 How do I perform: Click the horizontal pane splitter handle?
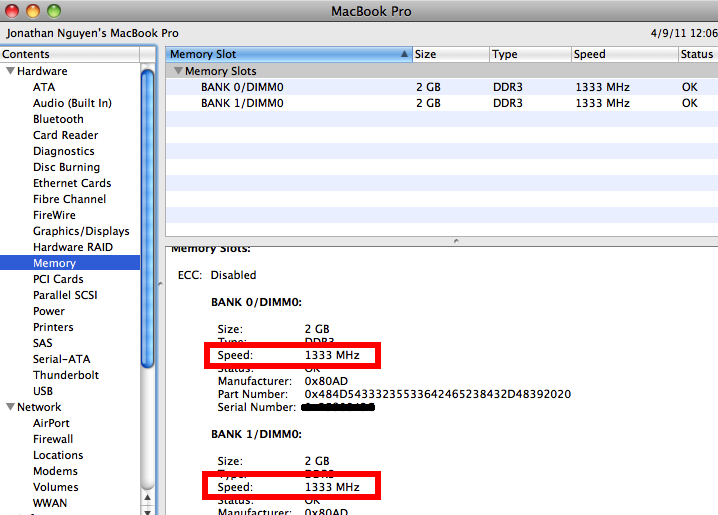point(456,241)
